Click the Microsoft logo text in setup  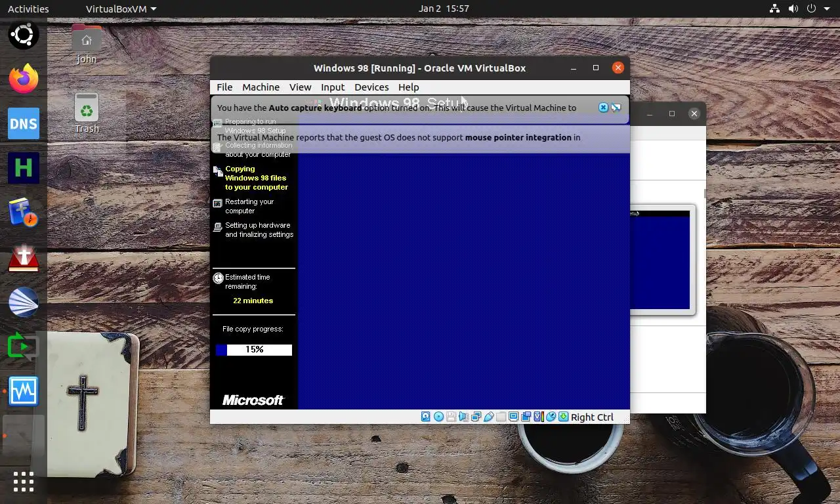[x=253, y=400]
